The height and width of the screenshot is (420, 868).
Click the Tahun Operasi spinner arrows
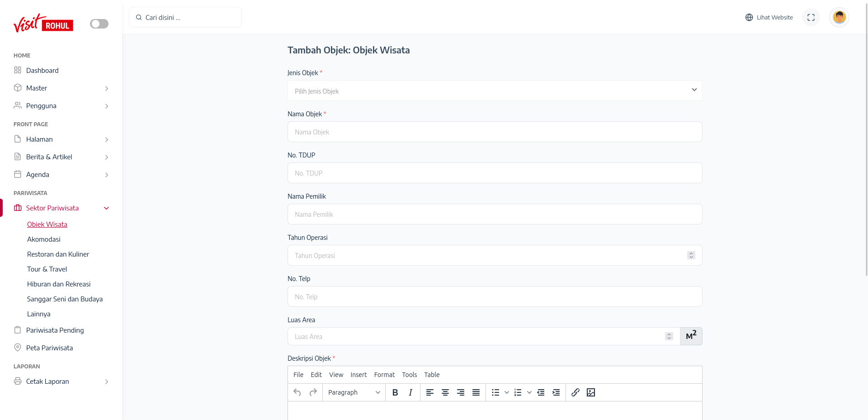pyautogui.click(x=691, y=255)
